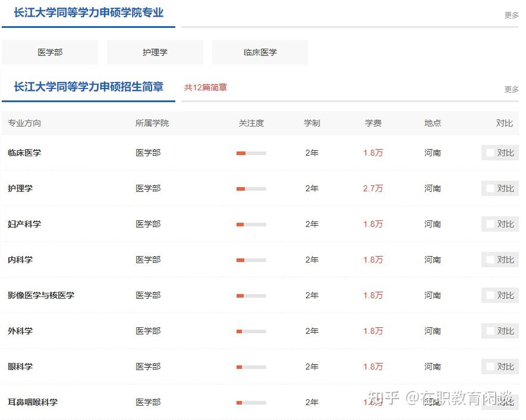This screenshot has height=420, width=526.
Task: Click the 共12篇简章 count text
Action: coord(205,87)
